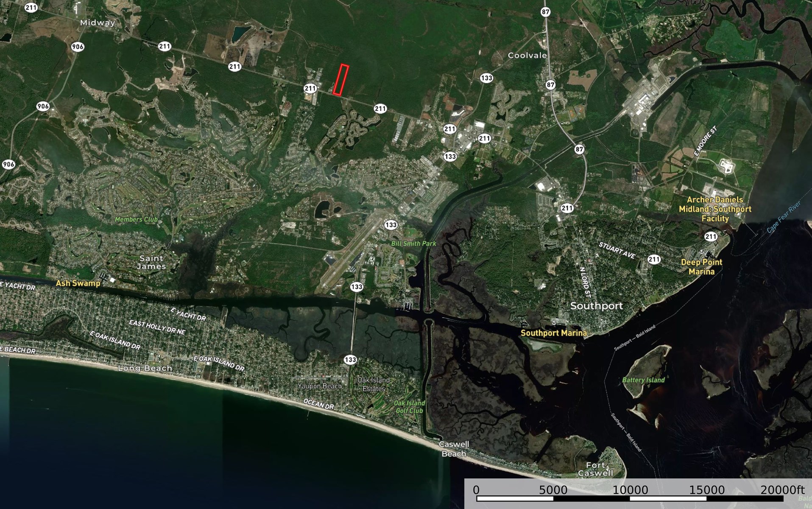Image resolution: width=812 pixels, height=509 pixels.
Task: Select the 133 shield beside Yaupon Beach
Action: [x=350, y=360]
